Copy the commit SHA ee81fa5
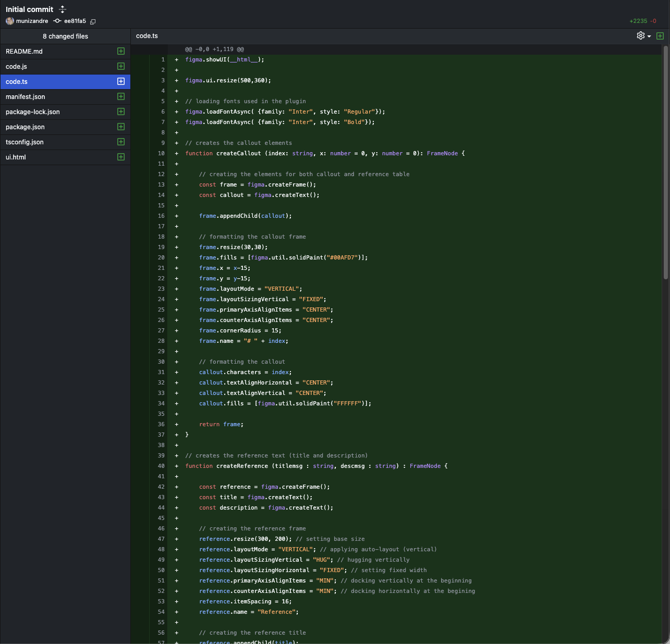This screenshot has width=670, height=644. 93,21
